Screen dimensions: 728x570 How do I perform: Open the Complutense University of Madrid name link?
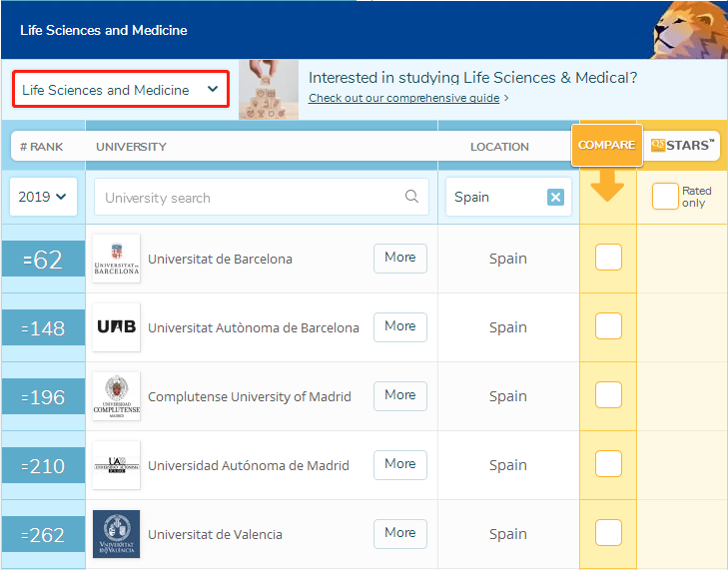tap(250, 397)
